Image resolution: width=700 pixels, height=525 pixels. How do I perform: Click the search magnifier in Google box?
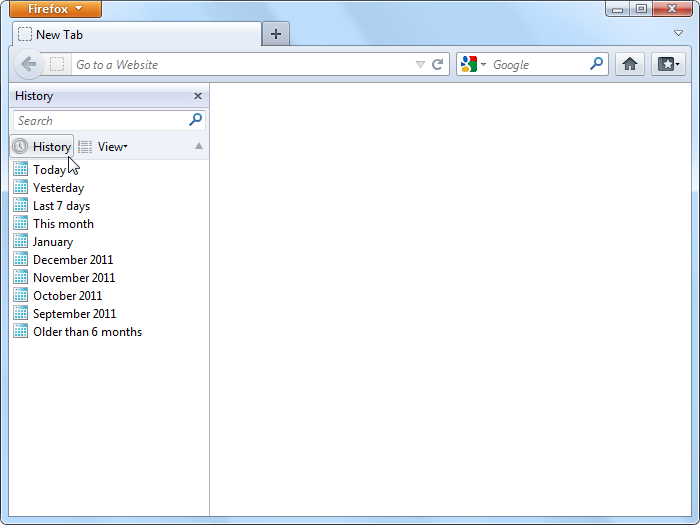[x=597, y=64]
